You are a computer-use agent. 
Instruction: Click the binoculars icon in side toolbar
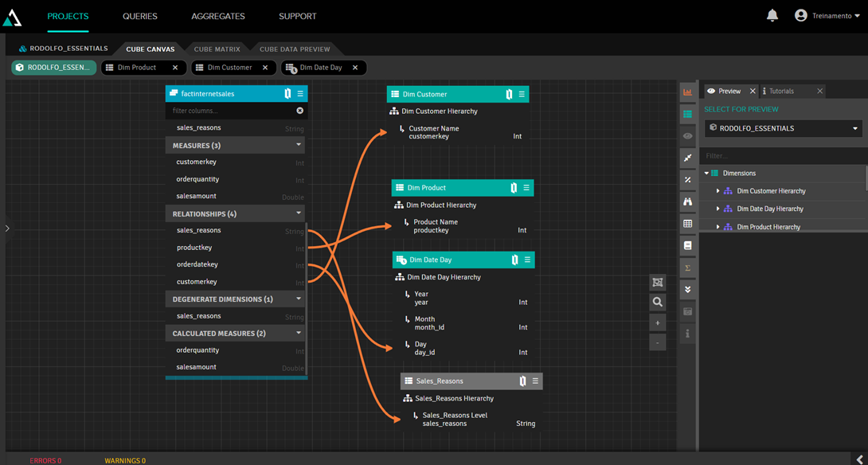[687, 202]
